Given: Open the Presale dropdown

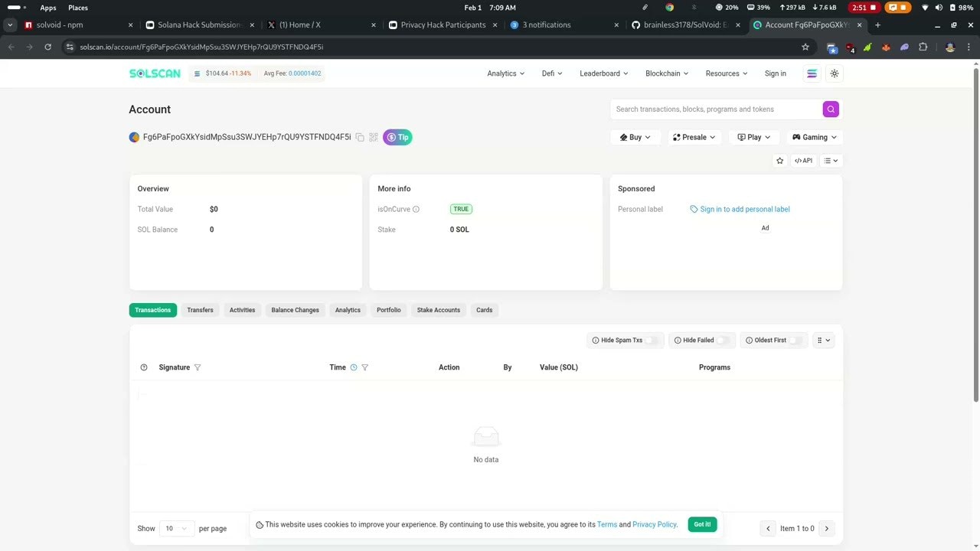Looking at the screenshot, I should coord(694,137).
